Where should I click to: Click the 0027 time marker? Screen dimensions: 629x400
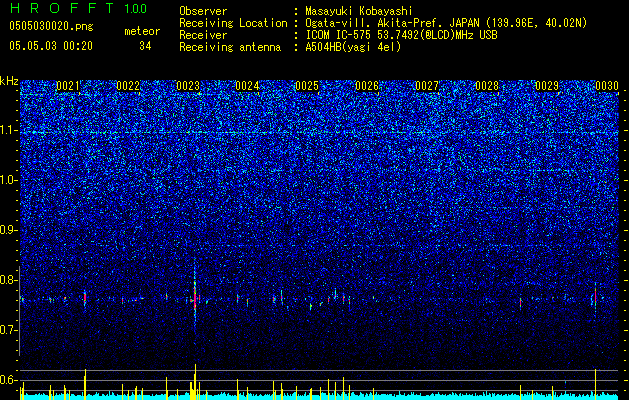click(427, 86)
